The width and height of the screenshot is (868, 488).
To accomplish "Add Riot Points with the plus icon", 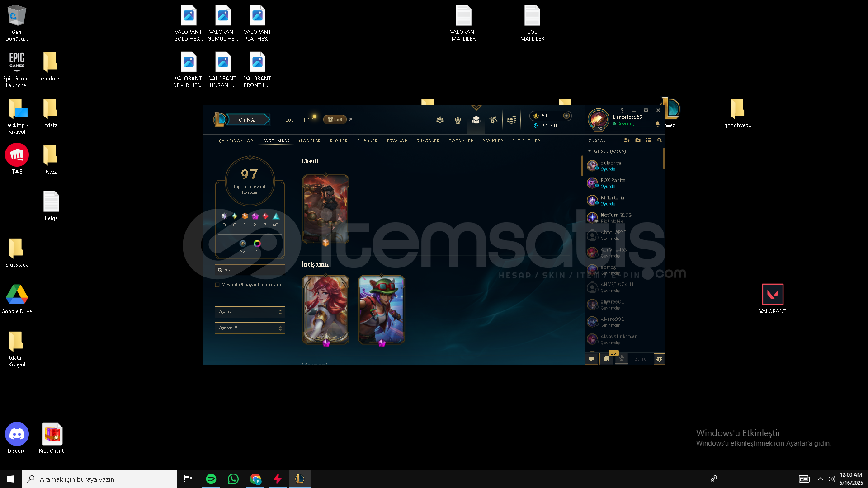I will pos(566,116).
